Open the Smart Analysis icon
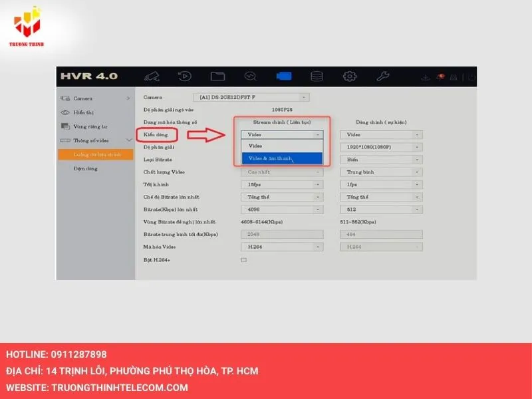 click(251, 76)
